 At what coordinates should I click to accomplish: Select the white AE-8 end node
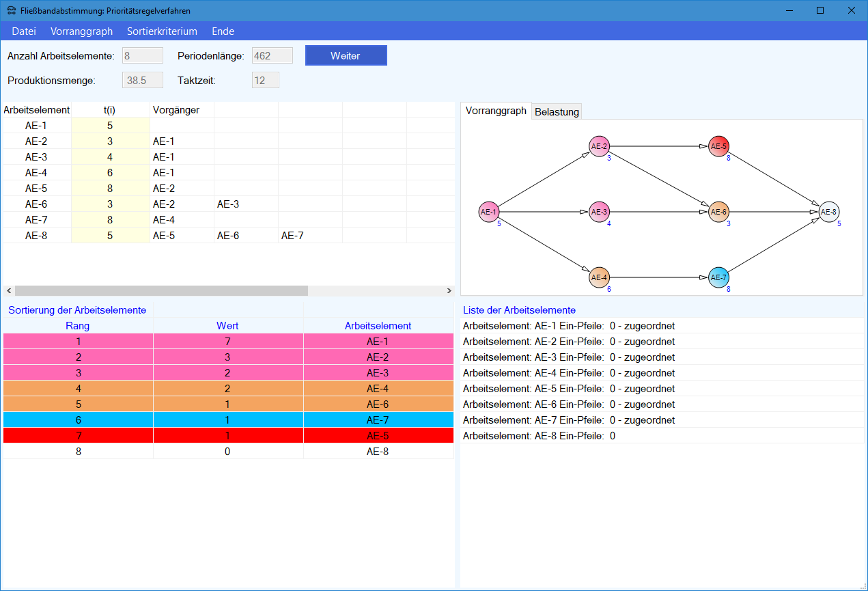coord(828,212)
